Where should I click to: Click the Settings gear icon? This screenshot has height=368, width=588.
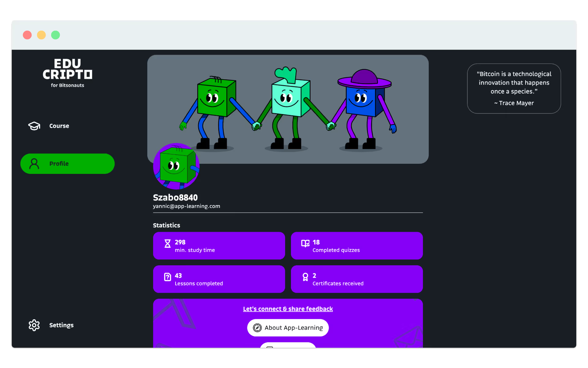point(34,325)
